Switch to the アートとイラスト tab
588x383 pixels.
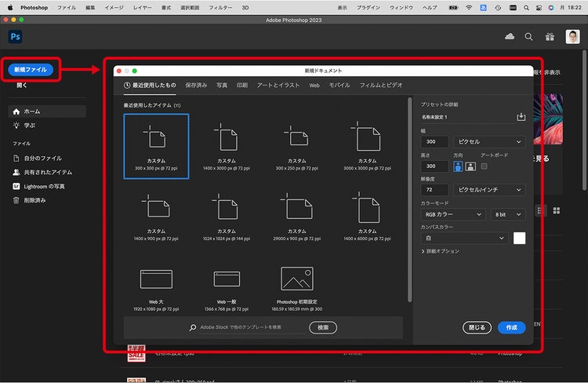(278, 86)
